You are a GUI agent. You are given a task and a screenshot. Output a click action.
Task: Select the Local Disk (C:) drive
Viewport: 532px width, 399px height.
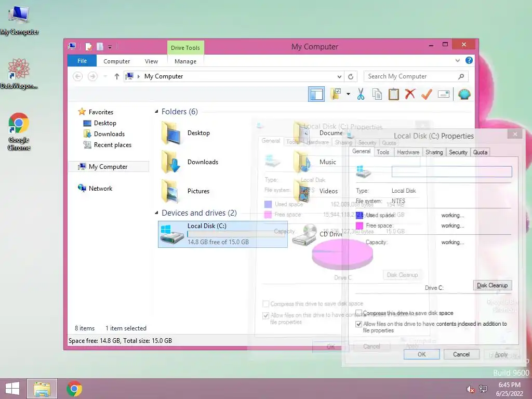(x=222, y=234)
